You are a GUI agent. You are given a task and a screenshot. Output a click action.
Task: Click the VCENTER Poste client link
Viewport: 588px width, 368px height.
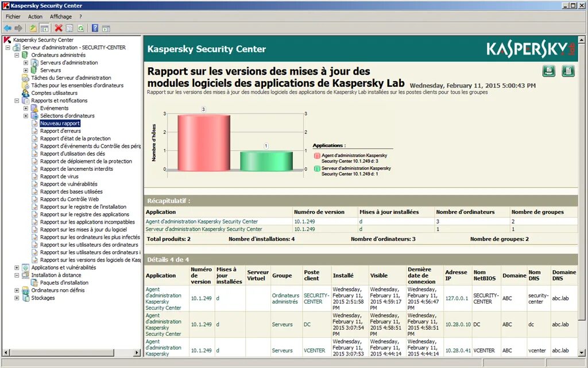(x=314, y=350)
